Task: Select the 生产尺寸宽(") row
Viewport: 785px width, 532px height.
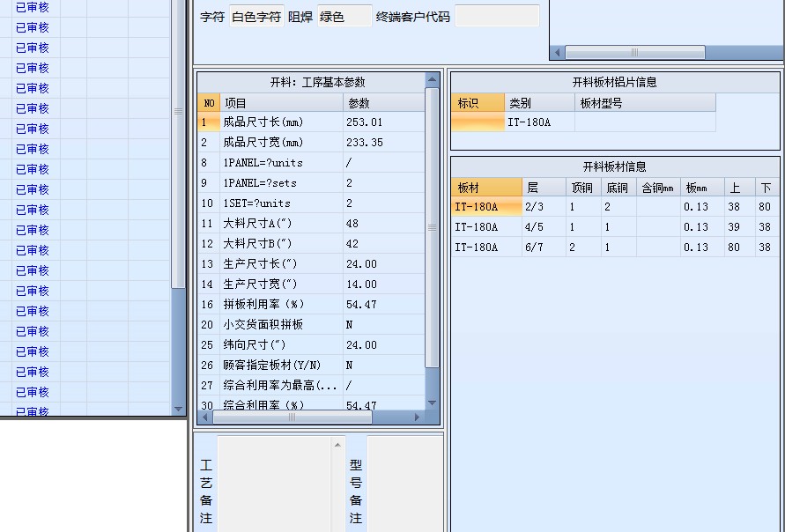Action: point(311,284)
